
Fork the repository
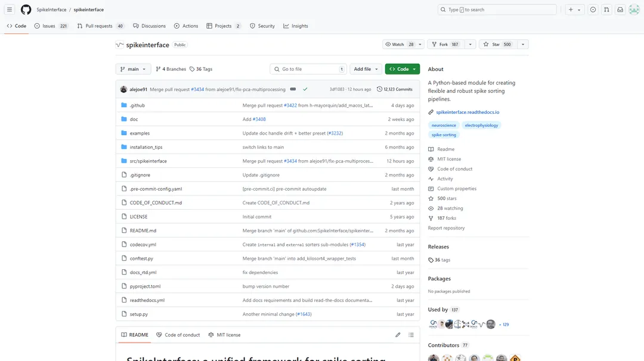[x=446, y=44]
